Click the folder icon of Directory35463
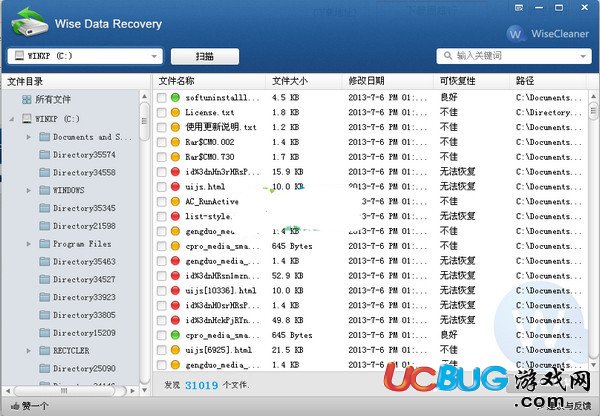The width and height of the screenshot is (600, 416). pyautogui.click(x=45, y=262)
